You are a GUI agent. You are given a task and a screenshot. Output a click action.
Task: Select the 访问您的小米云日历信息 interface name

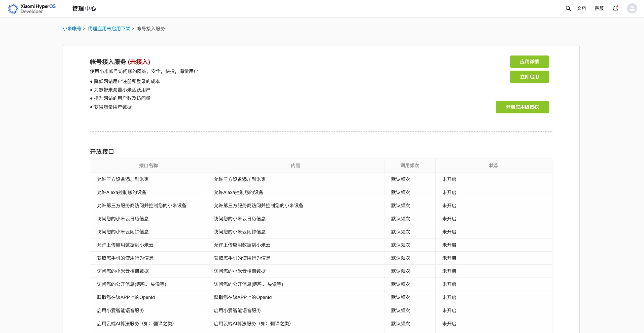tap(123, 219)
